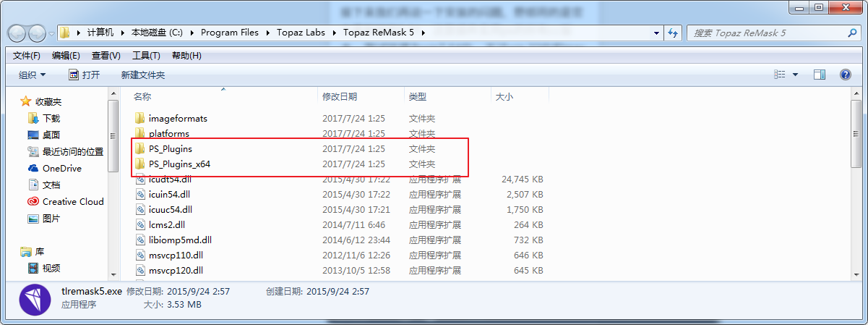Open the 帮助(H) menu

[x=186, y=56]
